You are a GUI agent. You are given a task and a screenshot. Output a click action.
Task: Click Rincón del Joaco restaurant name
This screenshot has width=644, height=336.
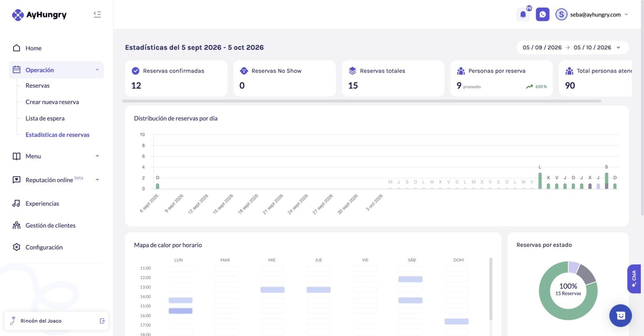coord(41,321)
